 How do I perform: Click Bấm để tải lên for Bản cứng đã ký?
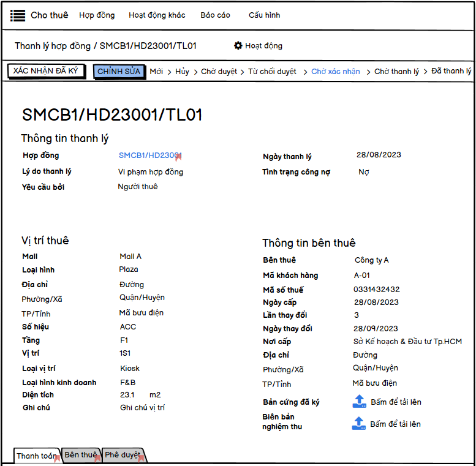(396, 402)
